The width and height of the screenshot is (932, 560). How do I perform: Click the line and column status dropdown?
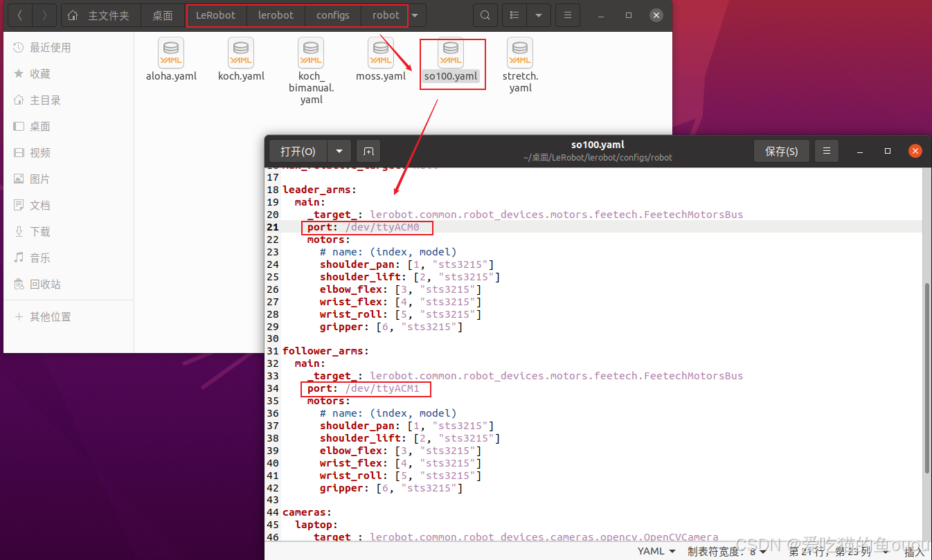click(838, 551)
